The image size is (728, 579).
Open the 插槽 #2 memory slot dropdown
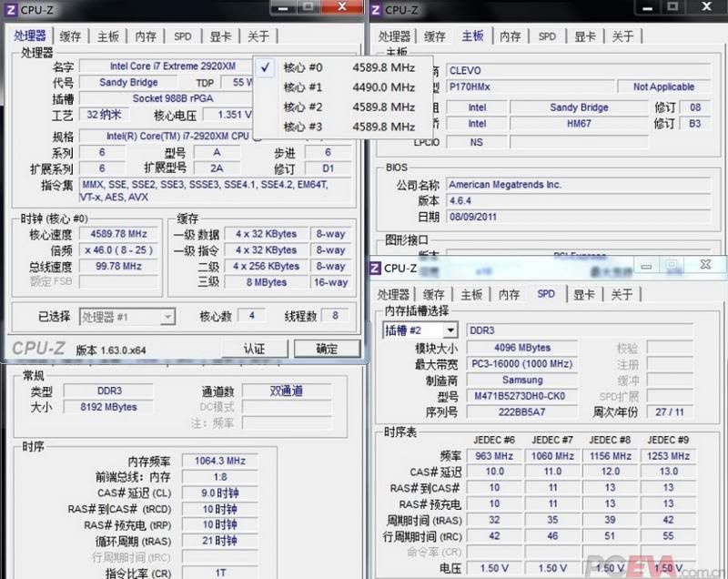[420, 330]
